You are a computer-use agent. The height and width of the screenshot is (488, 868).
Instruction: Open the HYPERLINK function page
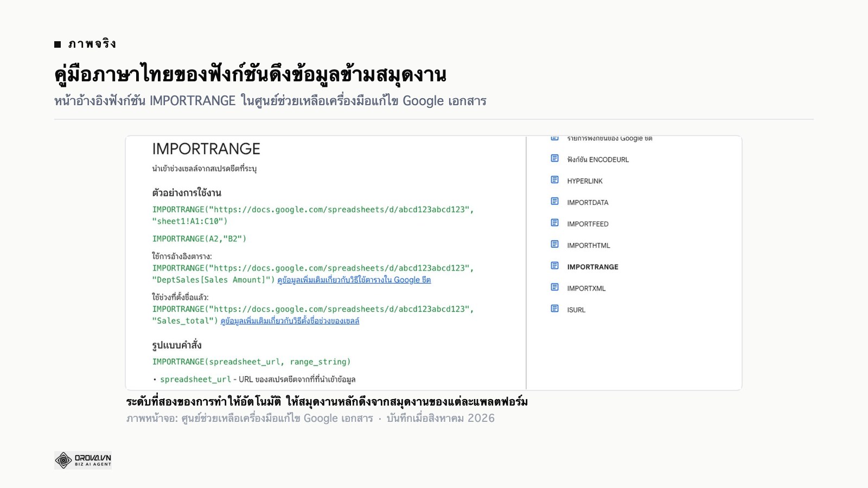coord(585,181)
